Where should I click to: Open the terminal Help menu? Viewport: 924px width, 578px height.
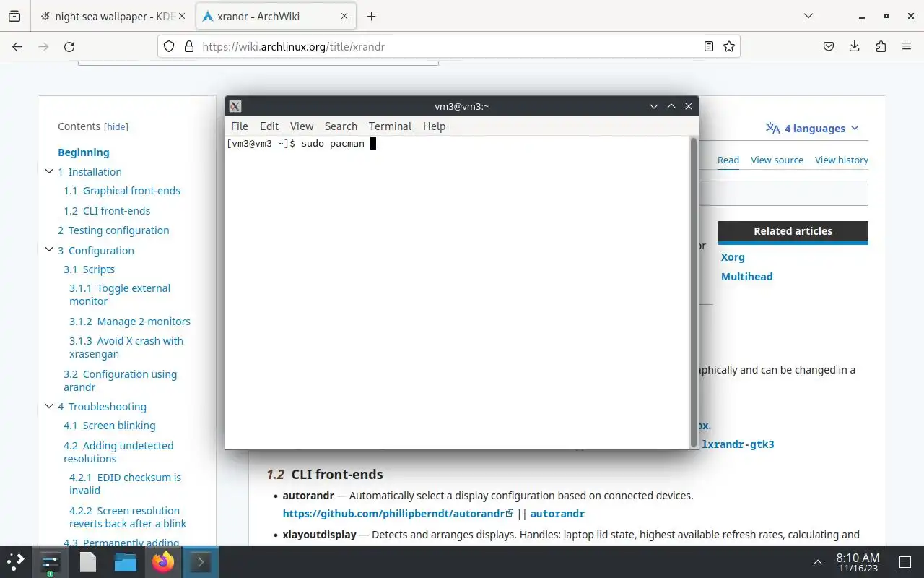(434, 126)
